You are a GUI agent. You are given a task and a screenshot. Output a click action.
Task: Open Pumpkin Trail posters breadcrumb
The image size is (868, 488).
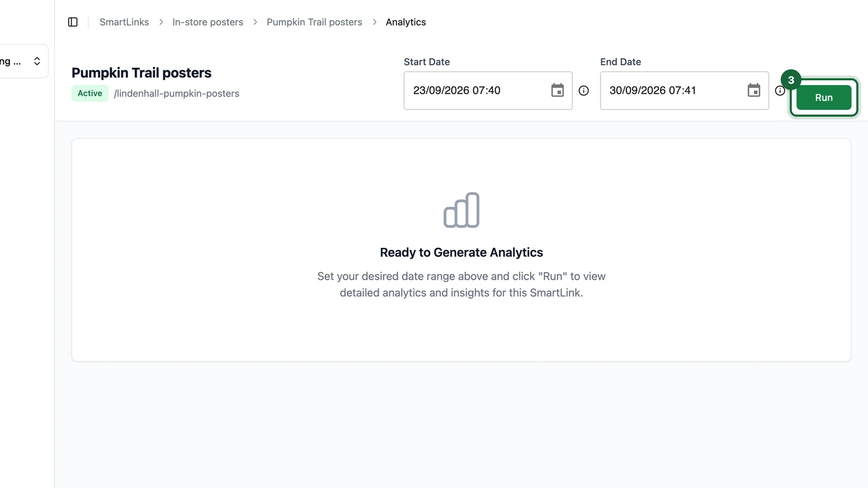[314, 22]
